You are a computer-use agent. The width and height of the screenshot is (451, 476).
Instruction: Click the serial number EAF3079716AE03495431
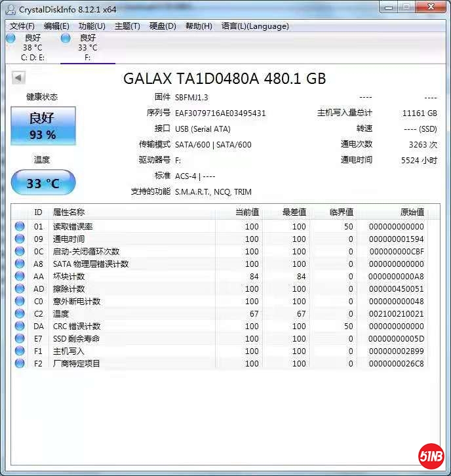220,113
